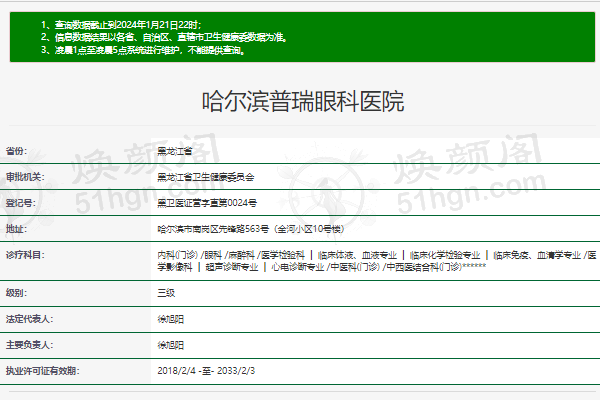Click the 级别 field label
Viewport: 600px width, 400px height.
click(x=16, y=293)
